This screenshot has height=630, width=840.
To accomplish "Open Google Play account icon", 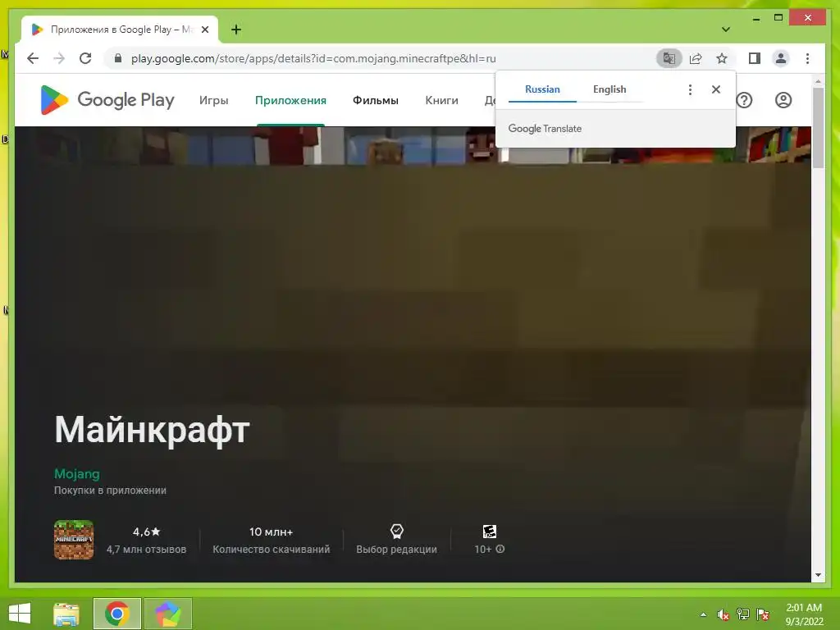I will [x=783, y=100].
